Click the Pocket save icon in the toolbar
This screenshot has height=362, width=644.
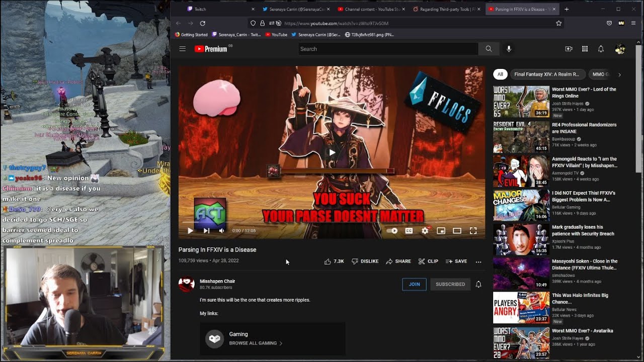tap(609, 23)
